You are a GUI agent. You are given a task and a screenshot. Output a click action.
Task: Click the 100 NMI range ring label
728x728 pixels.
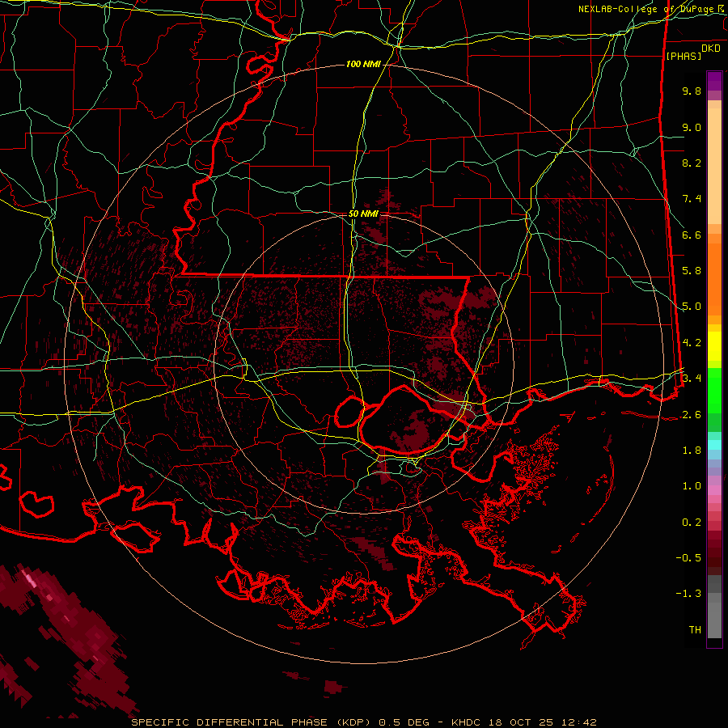(363, 64)
